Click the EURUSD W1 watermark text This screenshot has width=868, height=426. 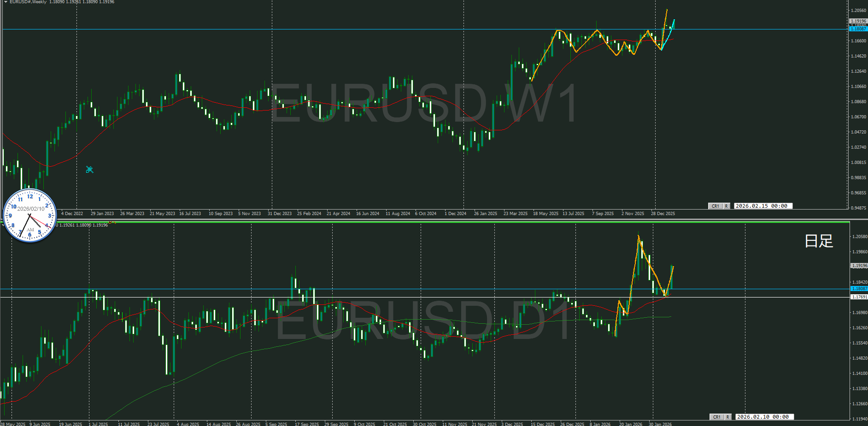pos(424,104)
